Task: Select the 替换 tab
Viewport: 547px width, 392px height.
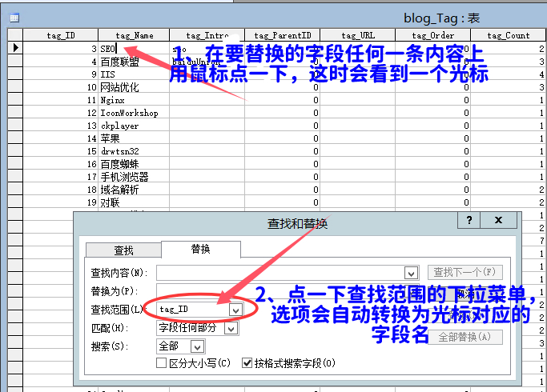Action: 200,250
